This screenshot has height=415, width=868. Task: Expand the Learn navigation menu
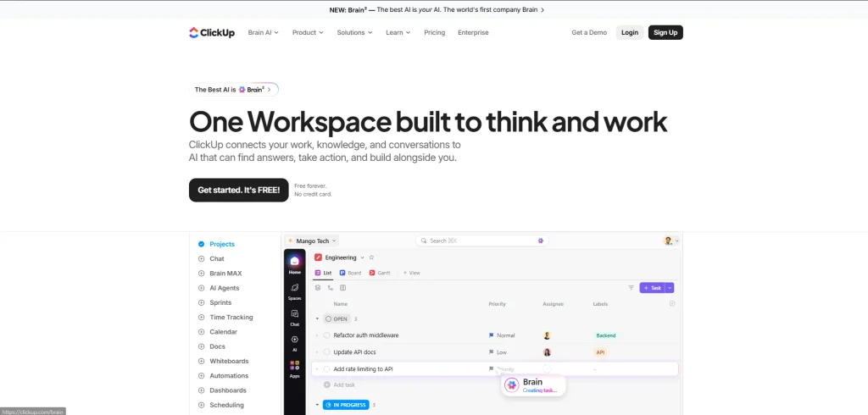pos(398,33)
